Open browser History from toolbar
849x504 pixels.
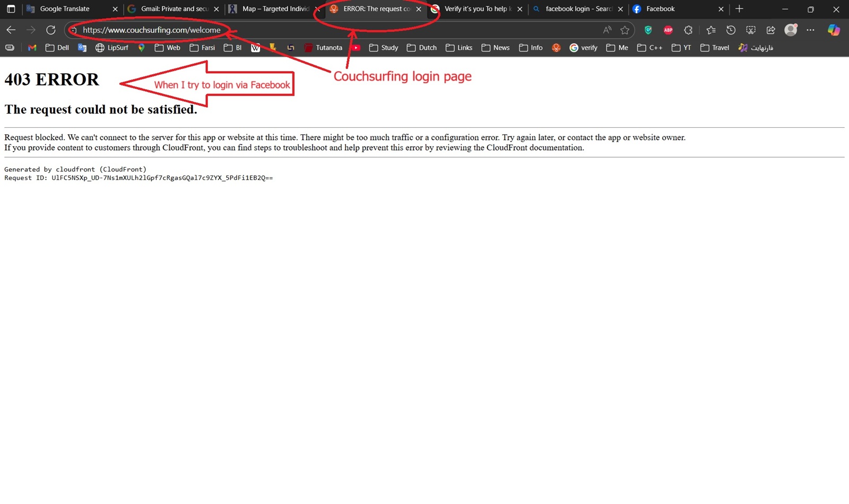point(731,30)
